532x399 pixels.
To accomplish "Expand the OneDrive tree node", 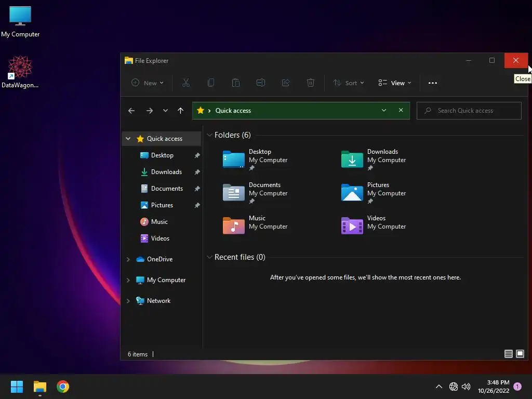I will (128, 259).
